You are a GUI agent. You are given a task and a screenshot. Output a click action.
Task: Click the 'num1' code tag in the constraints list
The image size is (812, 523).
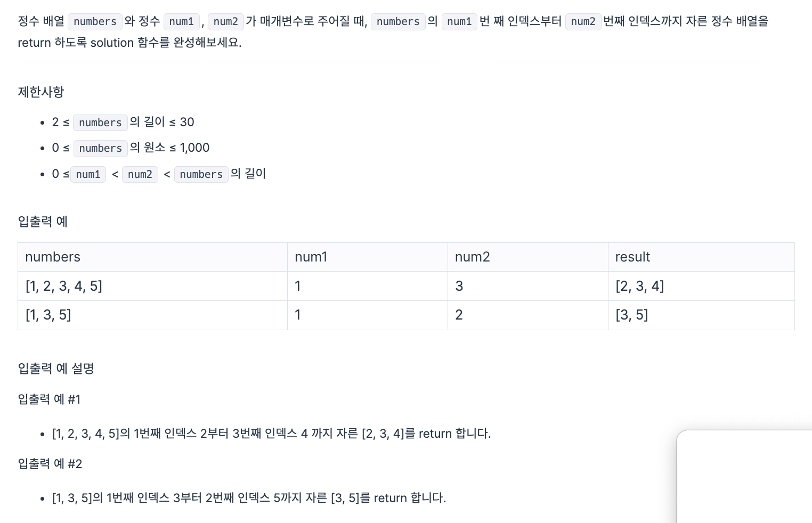point(88,174)
